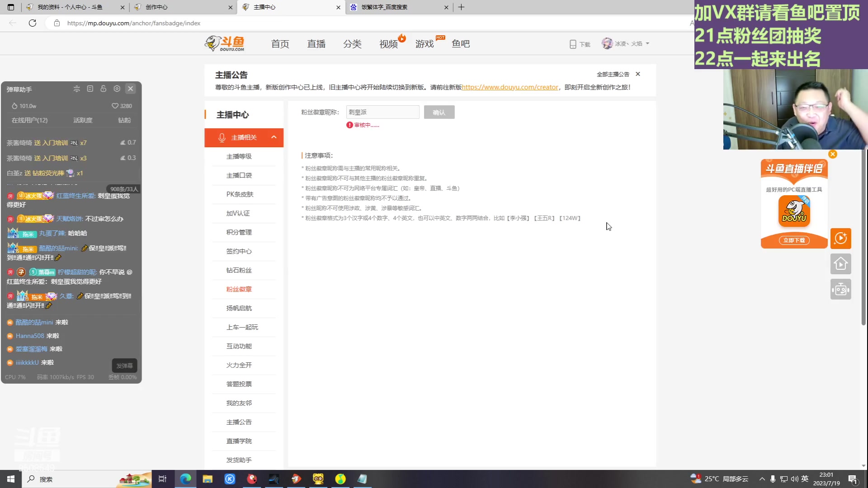Click the user avatar in header

[607, 43]
